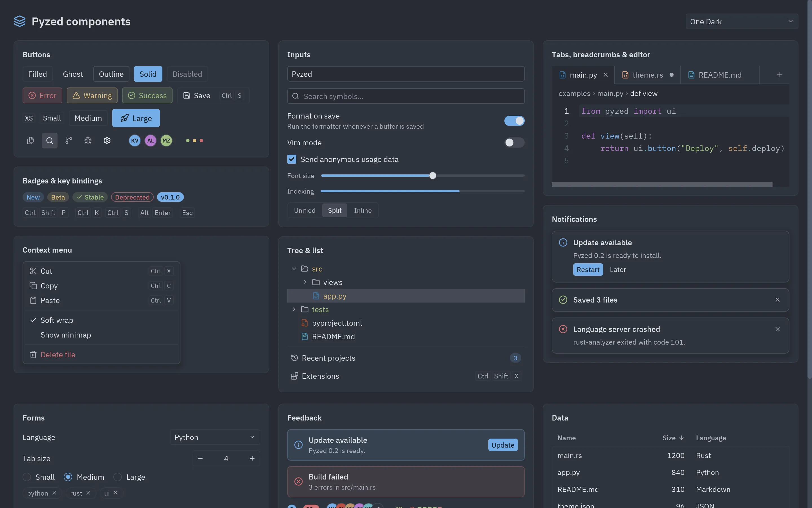
Task: Open the Language Python dropdown
Action: 215,437
